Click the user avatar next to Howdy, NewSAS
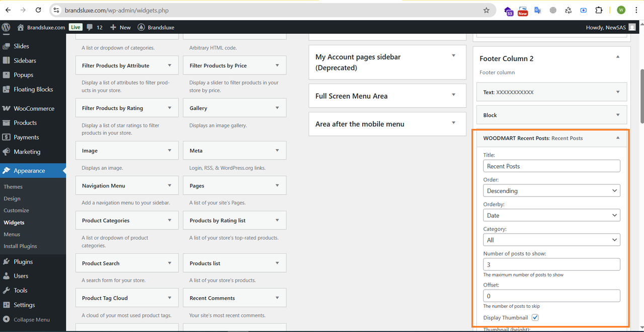 coord(632,27)
